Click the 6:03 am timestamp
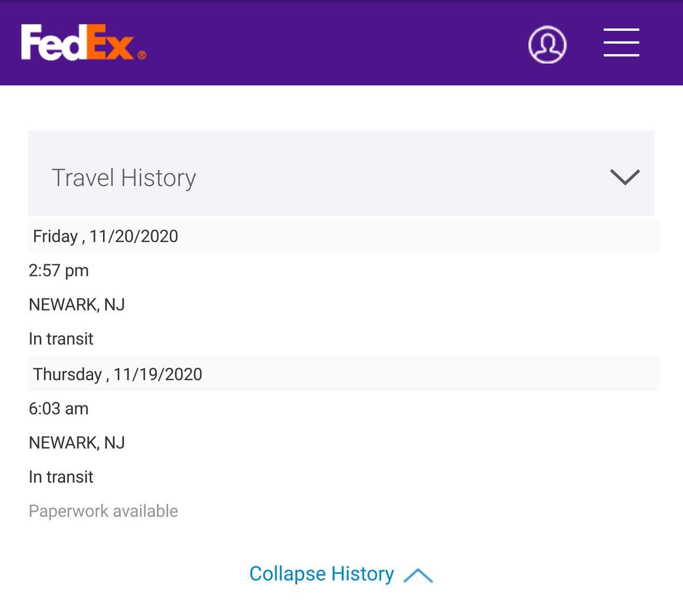 click(x=59, y=408)
